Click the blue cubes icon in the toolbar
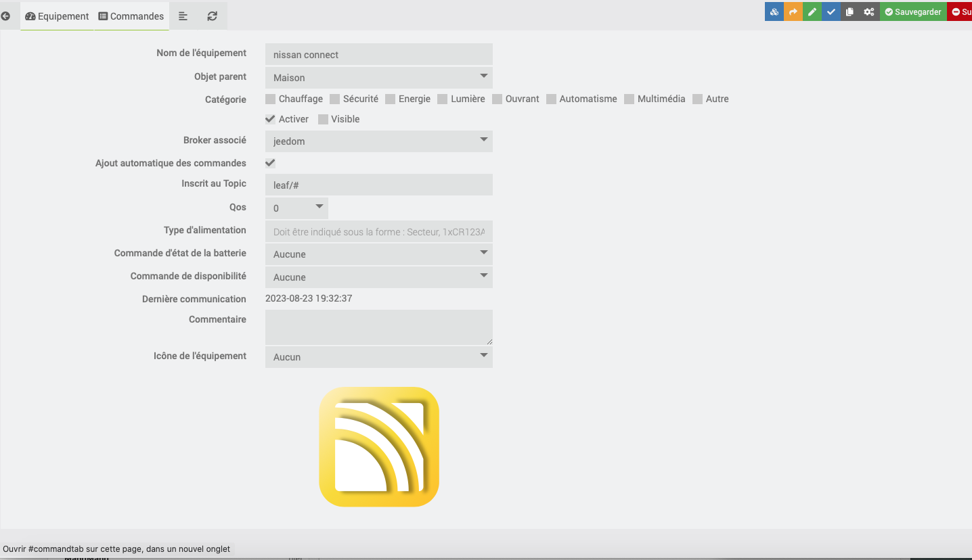 click(774, 11)
